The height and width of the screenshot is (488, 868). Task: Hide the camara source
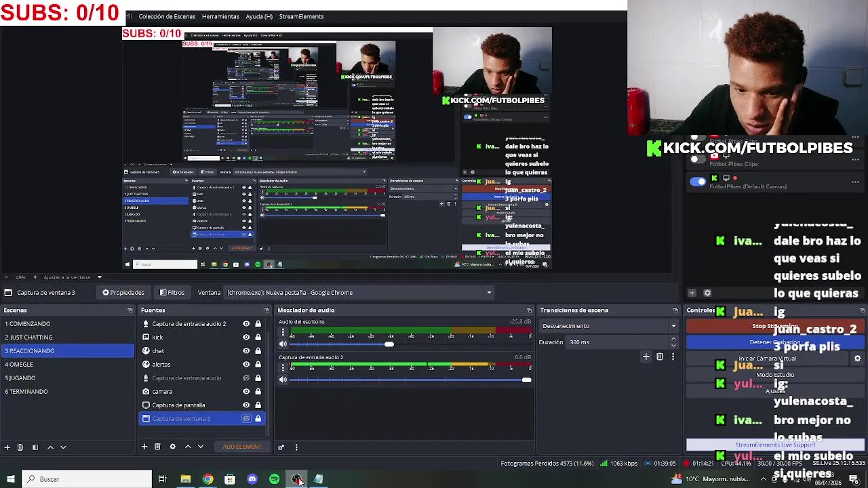point(246,392)
